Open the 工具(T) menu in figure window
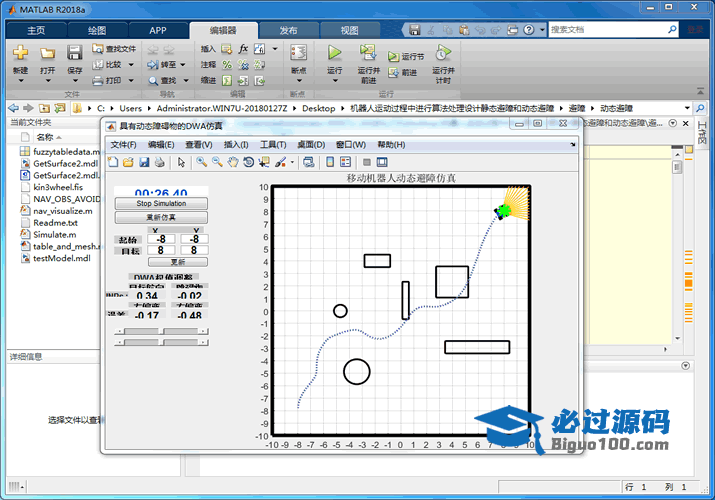This screenshot has width=715, height=500. [273, 145]
